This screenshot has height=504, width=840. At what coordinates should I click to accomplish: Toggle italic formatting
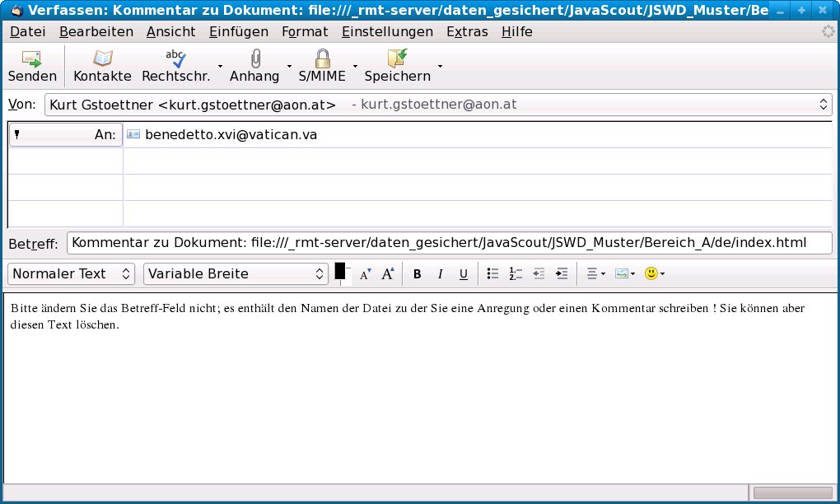(x=441, y=273)
